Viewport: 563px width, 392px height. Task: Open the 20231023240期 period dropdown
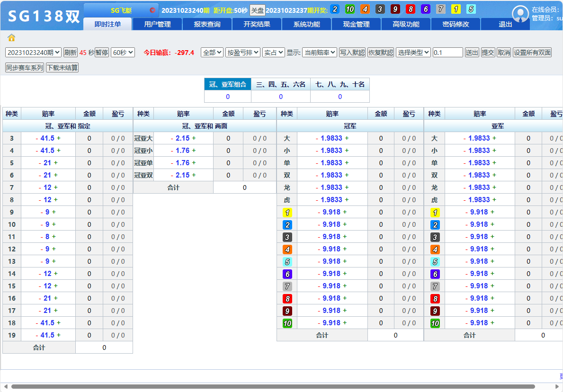pyautogui.click(x=34, y=53)
